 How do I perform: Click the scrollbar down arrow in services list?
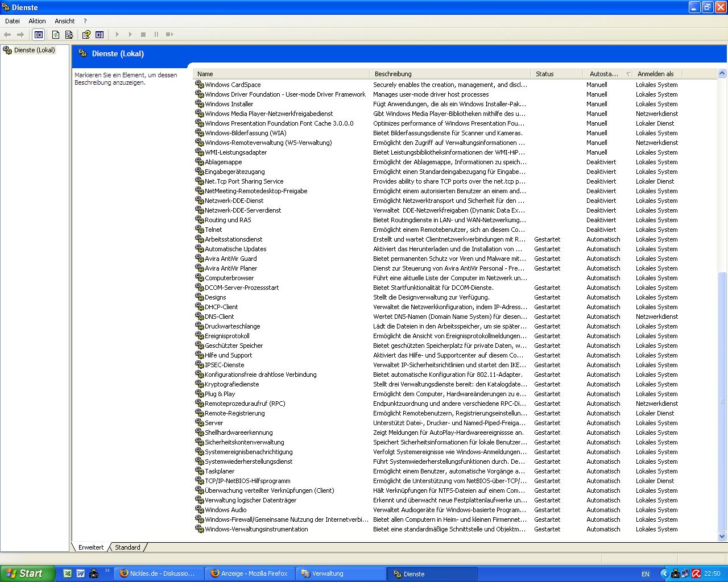pos(722,536)
